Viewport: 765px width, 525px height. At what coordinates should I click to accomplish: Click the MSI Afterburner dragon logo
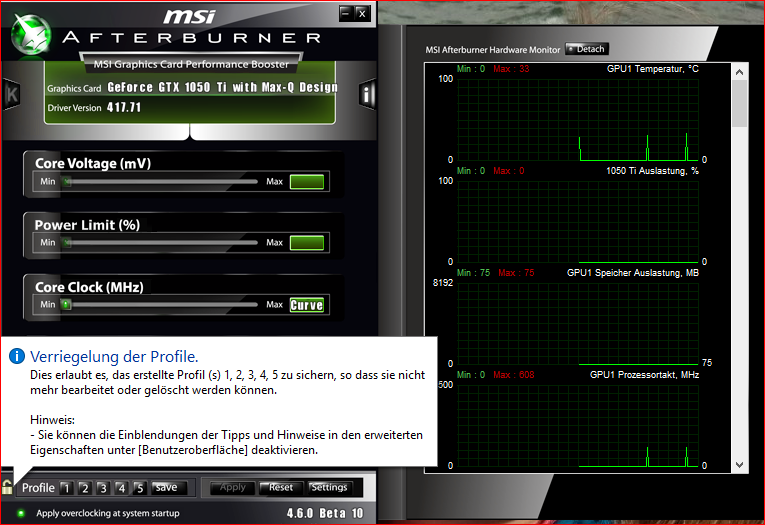[x=32, y=35]
